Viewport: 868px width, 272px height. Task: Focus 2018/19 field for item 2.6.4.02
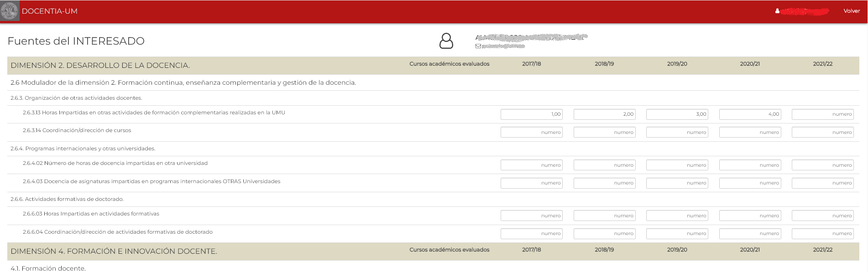[604, 165]
